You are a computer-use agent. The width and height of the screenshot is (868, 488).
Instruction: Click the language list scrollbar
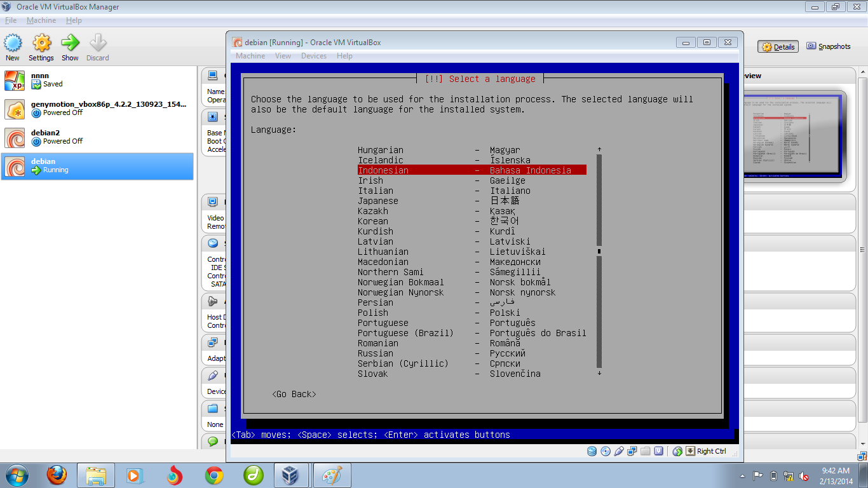tap(599, 262)
